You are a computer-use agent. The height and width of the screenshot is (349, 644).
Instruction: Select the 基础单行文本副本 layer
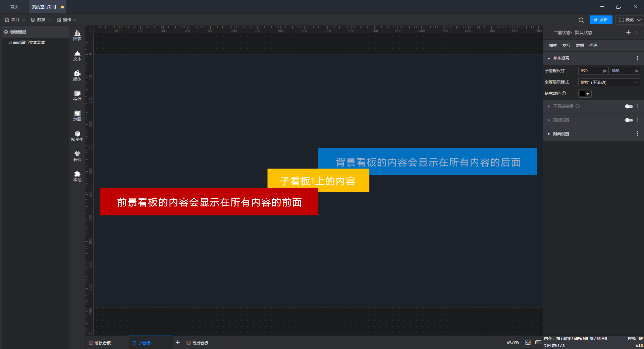click(35, 43)
